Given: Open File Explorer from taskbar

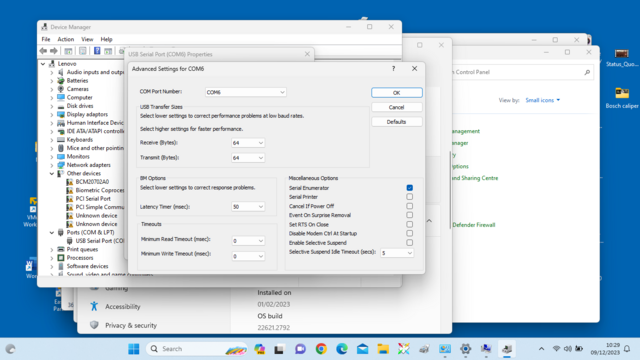Looking at the screenshot, I should click(383, 349).
